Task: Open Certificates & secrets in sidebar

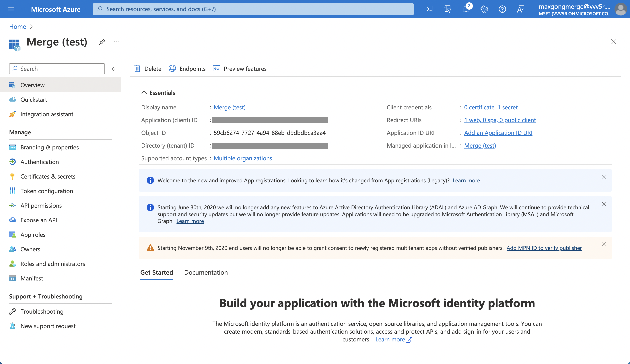Action: click(x=48, y=176)
